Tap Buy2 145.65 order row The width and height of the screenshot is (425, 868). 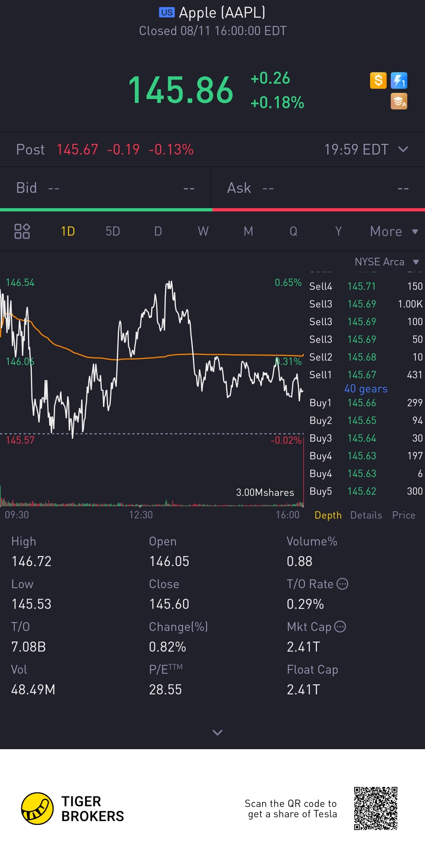(366, 420)
